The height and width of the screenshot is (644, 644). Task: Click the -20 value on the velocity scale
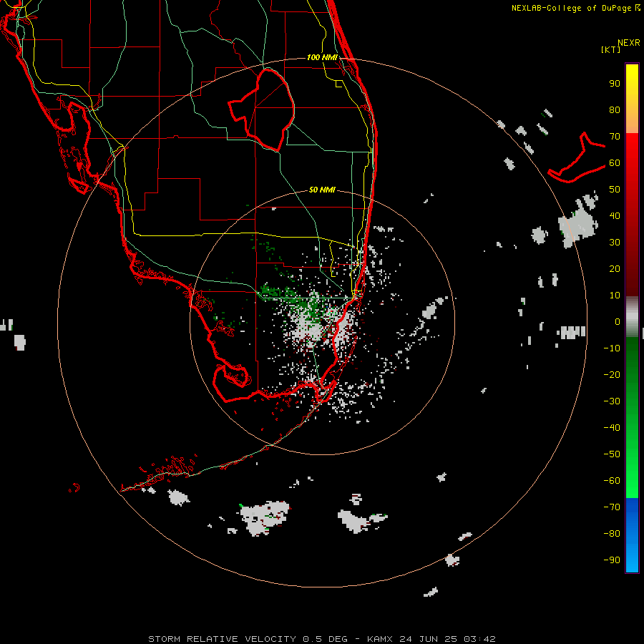click(x=612, y=375)
